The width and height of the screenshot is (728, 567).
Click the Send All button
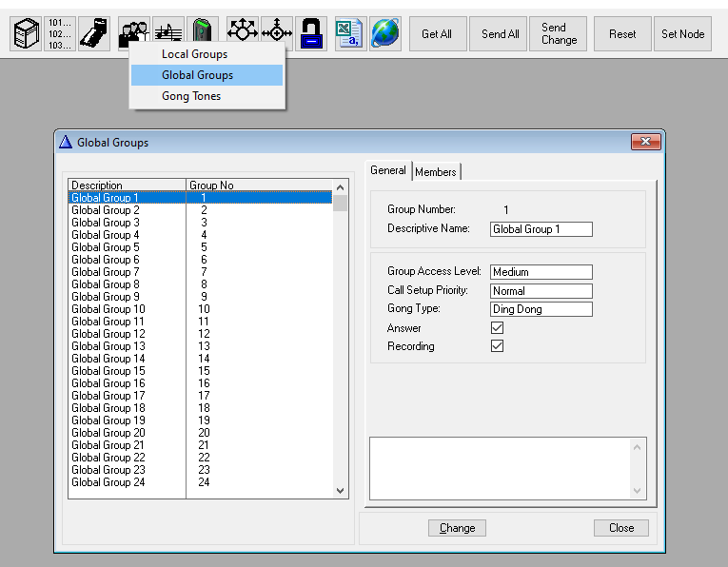click(x=501, y=34)
